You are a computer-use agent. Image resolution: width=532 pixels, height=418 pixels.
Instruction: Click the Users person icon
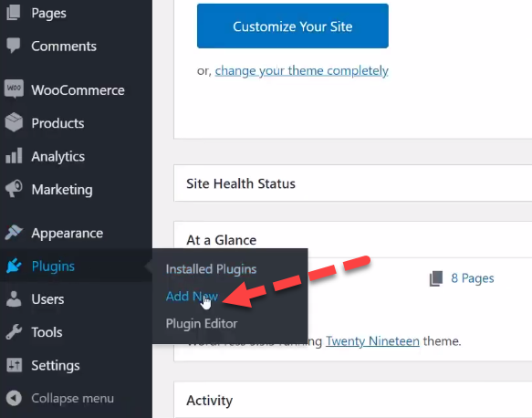(14, 298)
